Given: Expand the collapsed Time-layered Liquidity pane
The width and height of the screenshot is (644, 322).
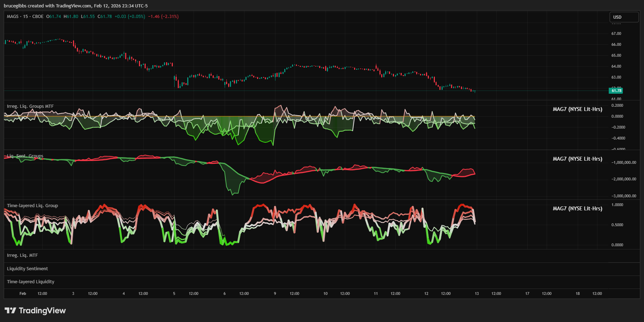Looking at the screenshot, I should 31,281.
